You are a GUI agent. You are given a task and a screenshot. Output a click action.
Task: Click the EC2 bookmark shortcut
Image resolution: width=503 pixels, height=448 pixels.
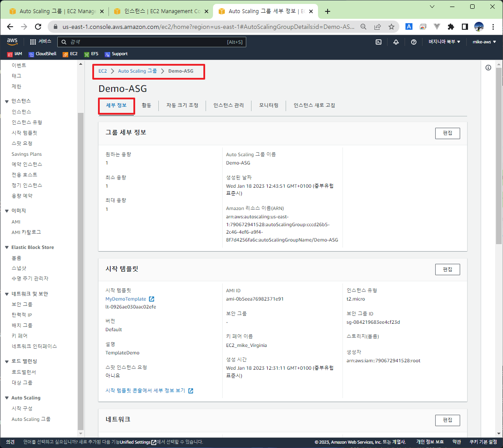pos(70,54)
